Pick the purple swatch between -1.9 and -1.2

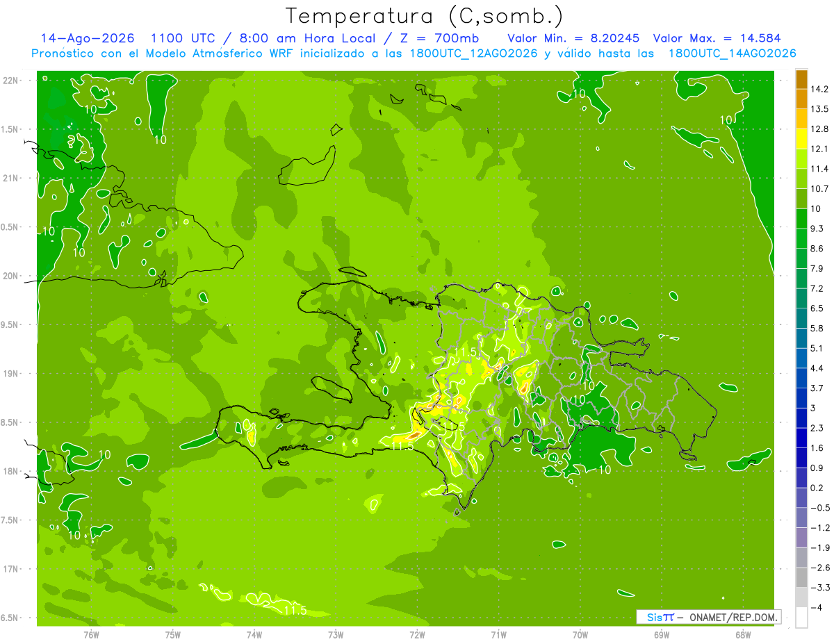(x=801, y=537)
